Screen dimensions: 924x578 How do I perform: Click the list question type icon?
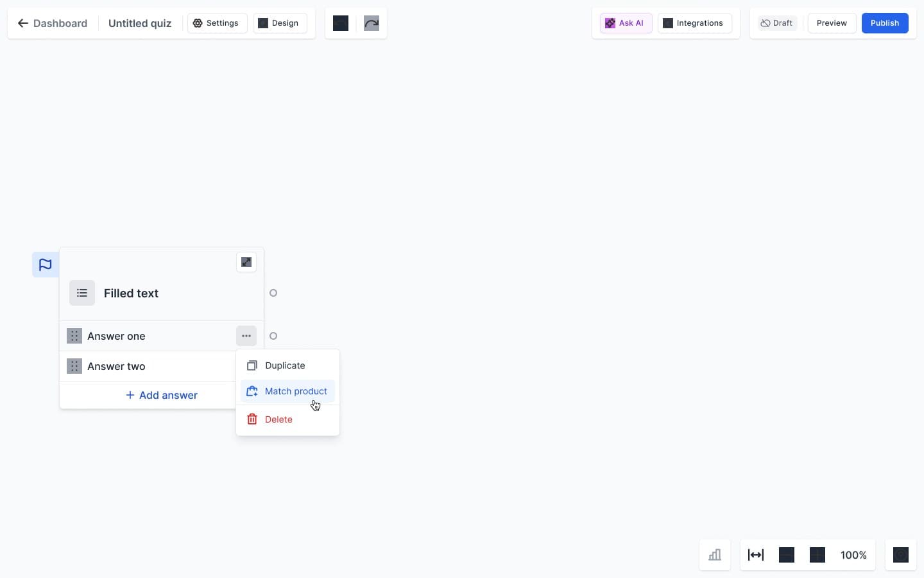[82, 293]
